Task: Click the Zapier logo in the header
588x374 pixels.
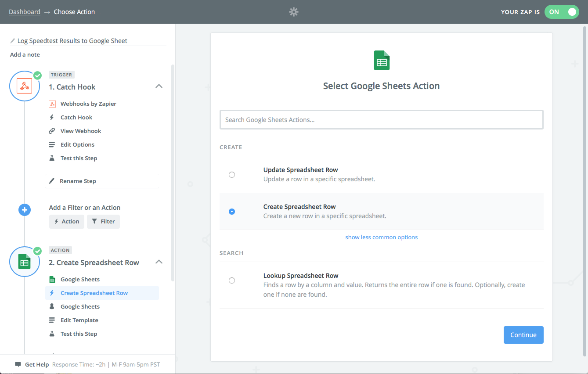Action: 294,12
